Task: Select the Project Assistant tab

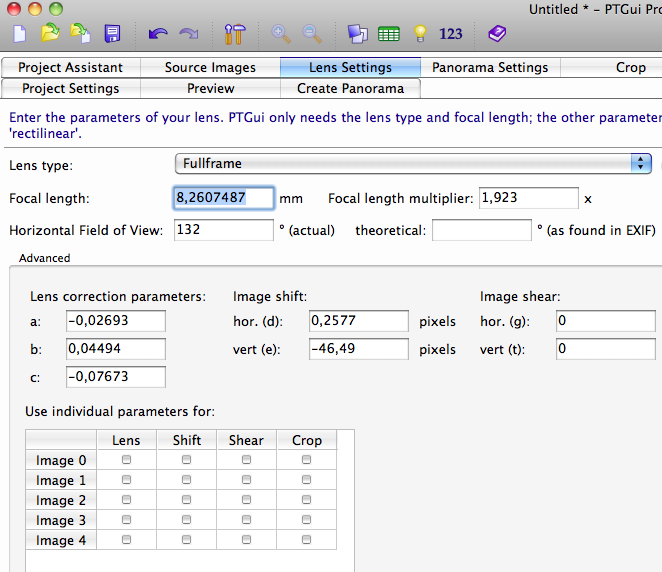Action: [x=72, y=67]
